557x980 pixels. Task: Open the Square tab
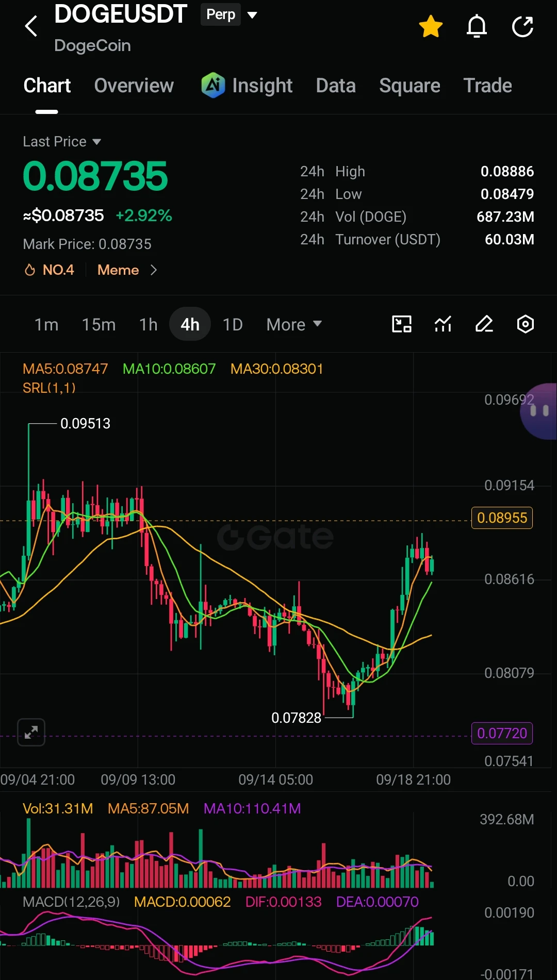tap(409, 86)
